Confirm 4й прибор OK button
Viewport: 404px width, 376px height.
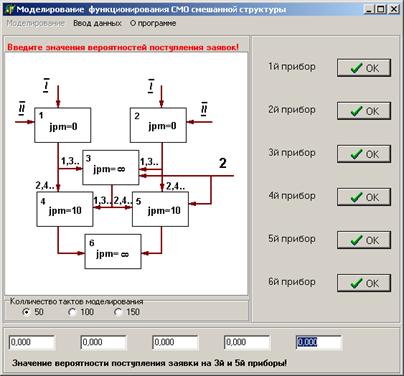coord(364,197)
